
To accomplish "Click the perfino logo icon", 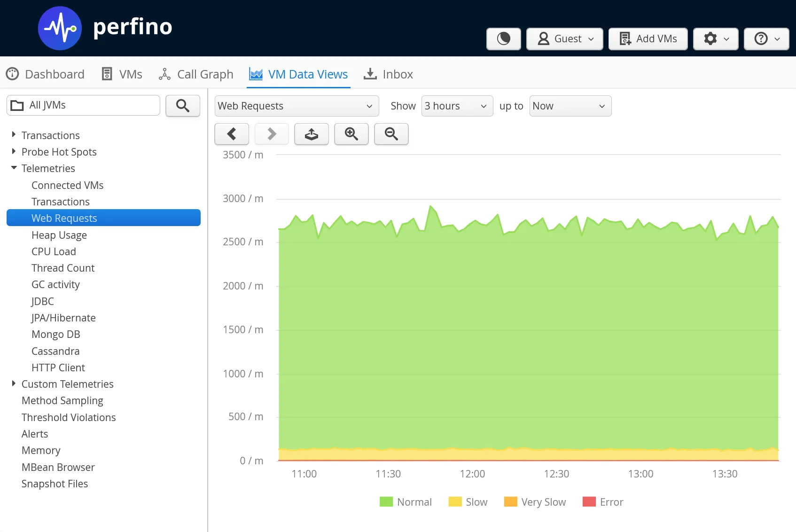I will point(60,28).
